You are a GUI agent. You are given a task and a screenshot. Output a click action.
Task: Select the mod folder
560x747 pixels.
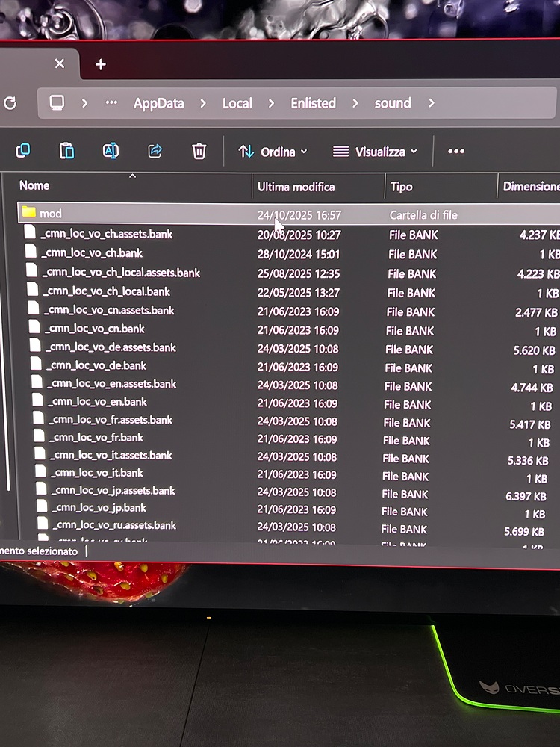click(x=51, y=214)
